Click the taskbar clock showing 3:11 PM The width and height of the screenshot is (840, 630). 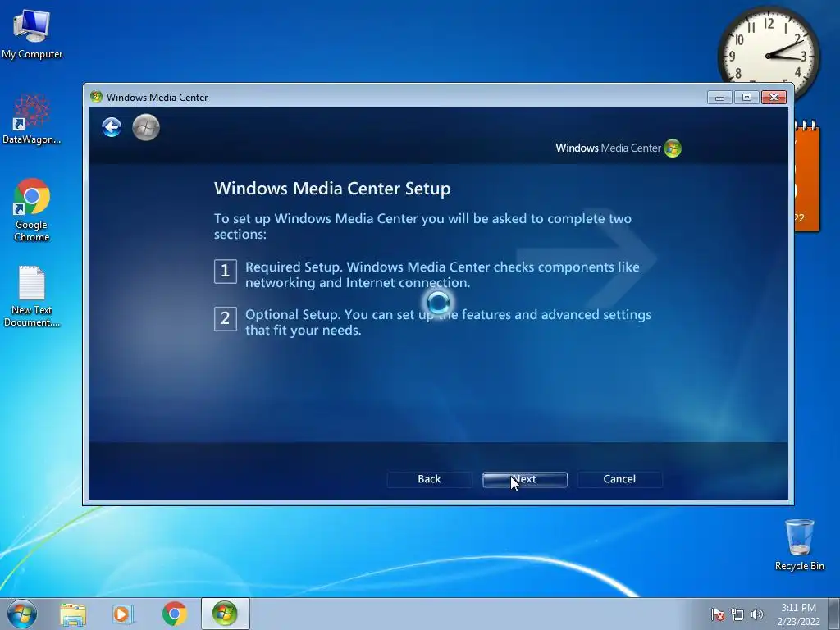[x=798, y=614]
